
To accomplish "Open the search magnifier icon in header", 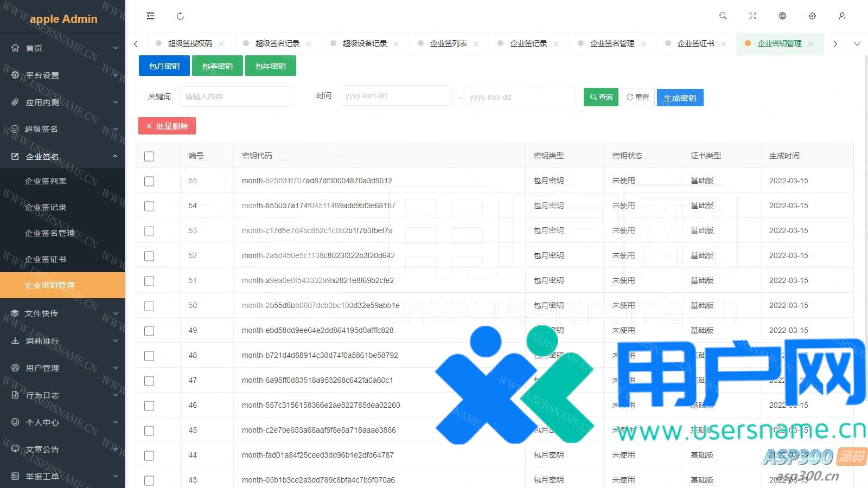I will coord(723,16).
